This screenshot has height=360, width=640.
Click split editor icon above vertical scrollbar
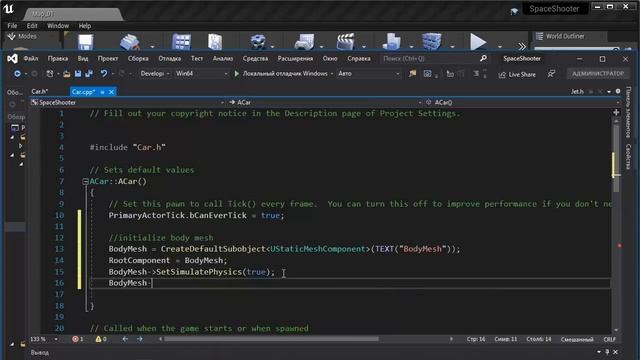[x=616, y=112]
